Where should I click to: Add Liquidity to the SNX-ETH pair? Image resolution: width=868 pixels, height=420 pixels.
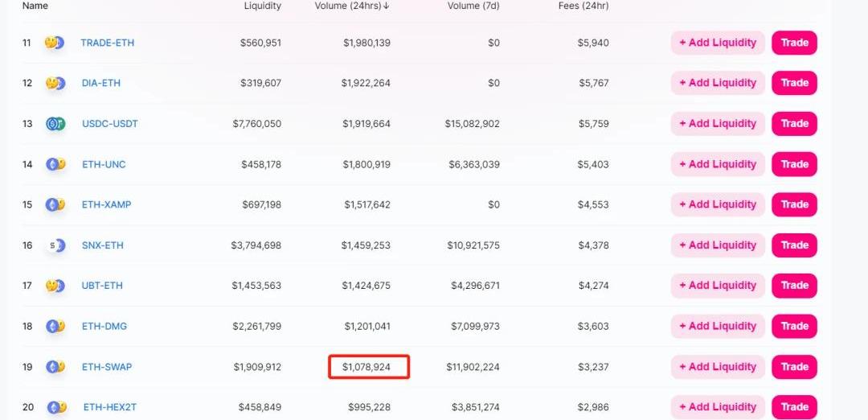pos(718,245)
